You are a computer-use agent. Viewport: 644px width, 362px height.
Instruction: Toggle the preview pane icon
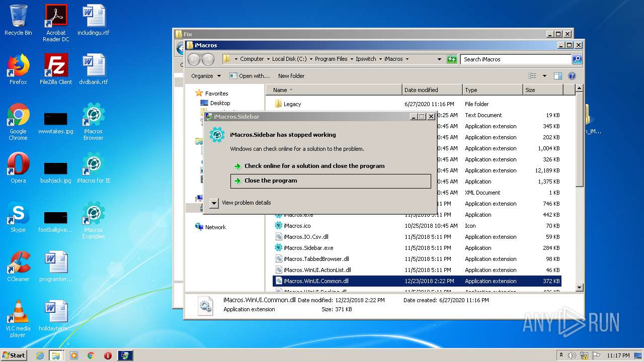[557, 76]
